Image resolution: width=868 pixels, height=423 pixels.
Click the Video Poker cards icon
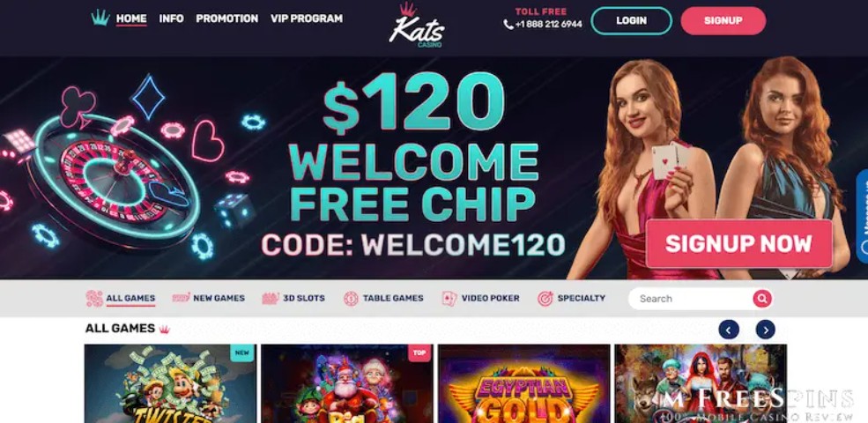point(449,299)
